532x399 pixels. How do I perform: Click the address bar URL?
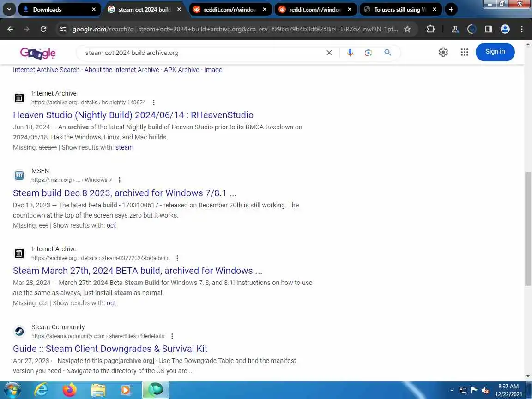[x=235, y=29]
